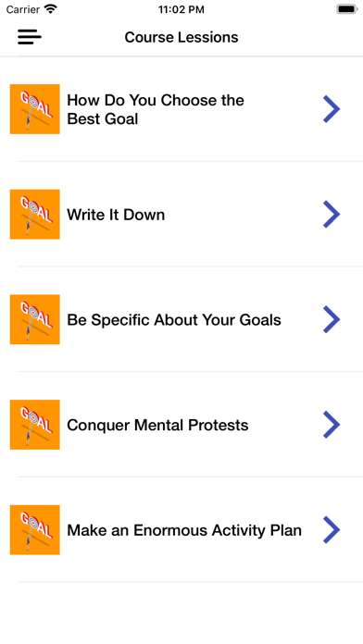This screenshot has height=644, width=363.
Task: Open the hamburger menu icon
Action: [30, 37]
